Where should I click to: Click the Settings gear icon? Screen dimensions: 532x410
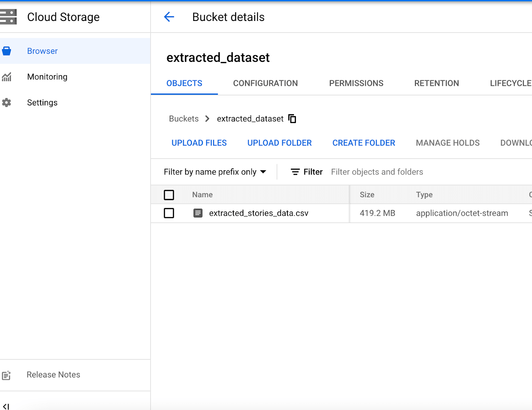point(7,102)
